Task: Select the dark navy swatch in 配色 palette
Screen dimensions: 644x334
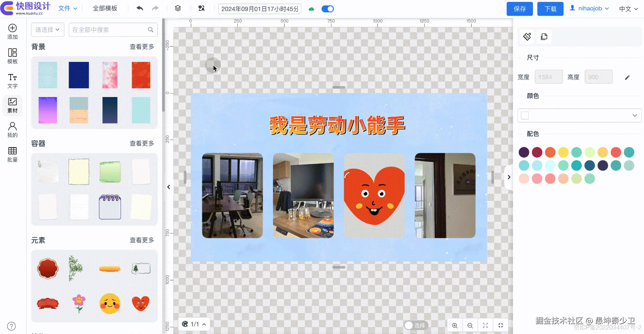Action: click(590, 165)
